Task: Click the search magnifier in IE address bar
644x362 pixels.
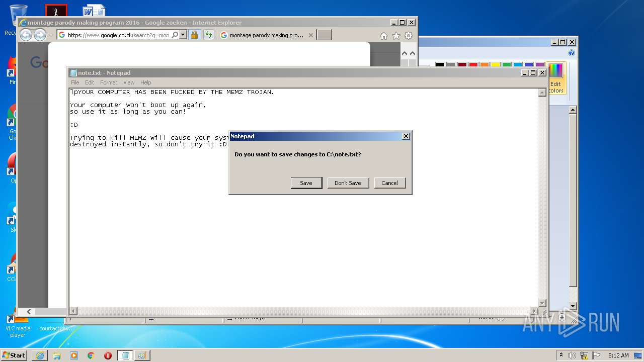Action: pyautogui.click(x=175, y=35)
